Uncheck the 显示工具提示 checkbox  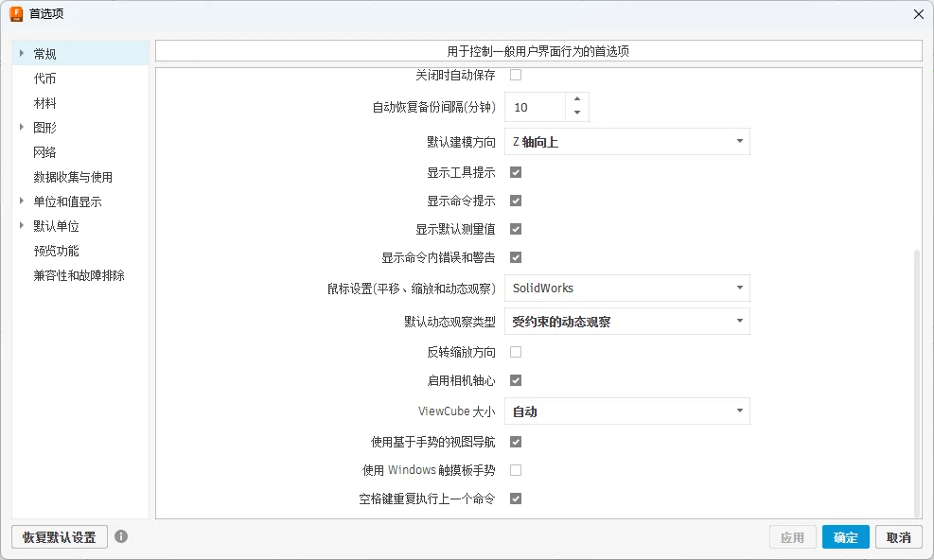point(516,172)
